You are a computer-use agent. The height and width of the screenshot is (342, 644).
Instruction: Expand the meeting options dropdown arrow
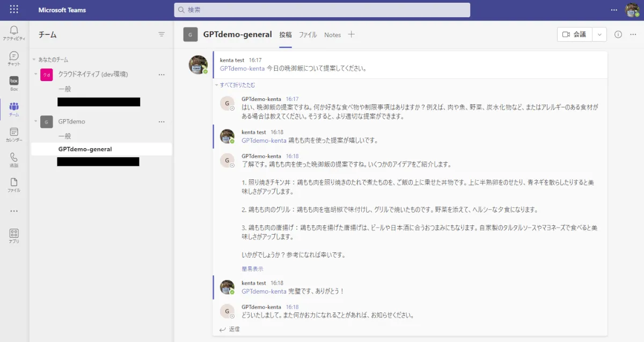click(x=599, y=34)
